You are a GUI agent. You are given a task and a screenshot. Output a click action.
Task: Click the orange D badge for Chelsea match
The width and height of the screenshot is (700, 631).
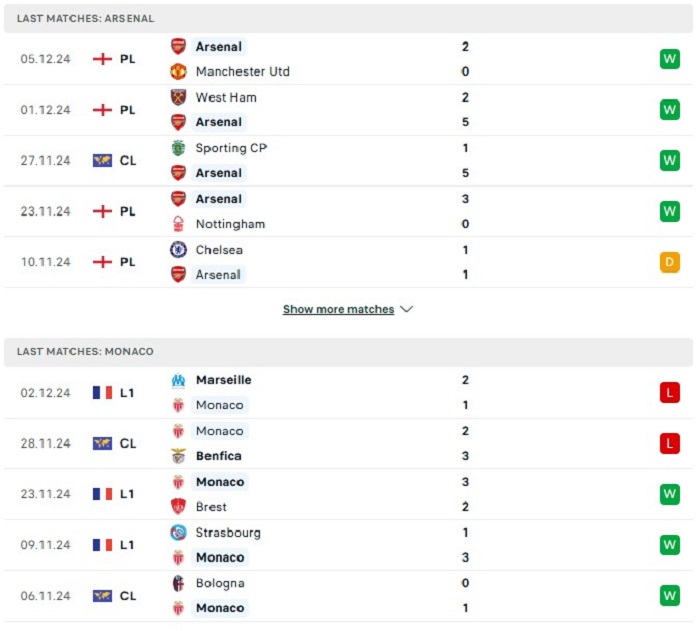(x=670, y=262)
